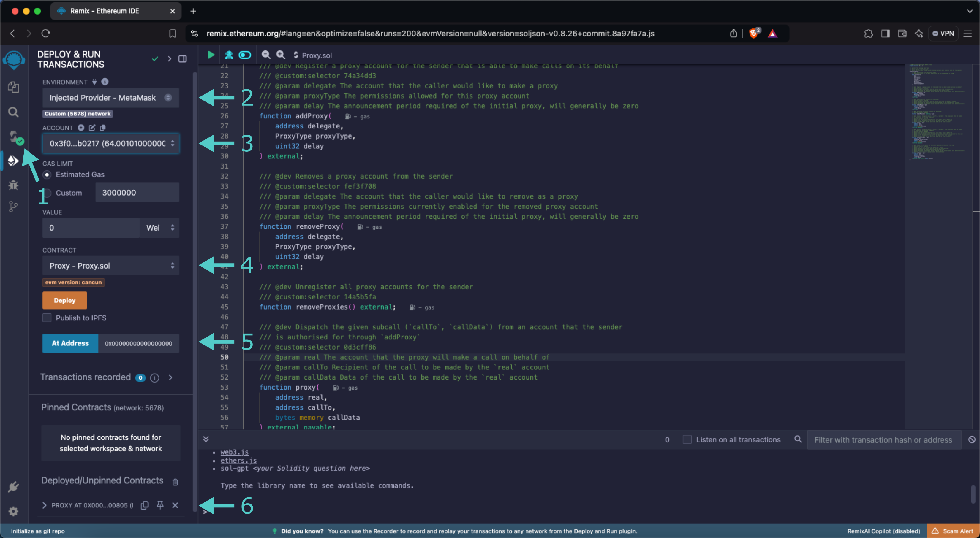Open the Search in files sidebar icon

[x=13, y=112]
